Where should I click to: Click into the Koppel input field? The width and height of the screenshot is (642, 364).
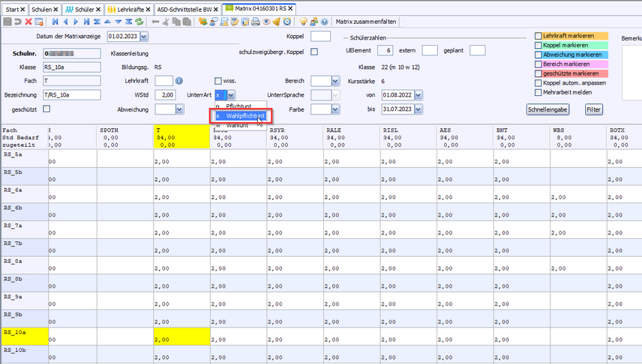pyautogui.click(x=320, y=37)
